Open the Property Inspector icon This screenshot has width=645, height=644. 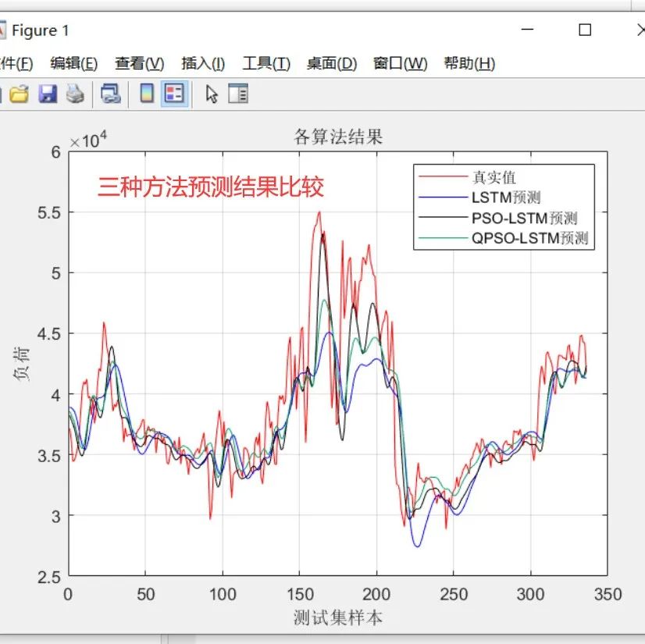click(238, 94)
